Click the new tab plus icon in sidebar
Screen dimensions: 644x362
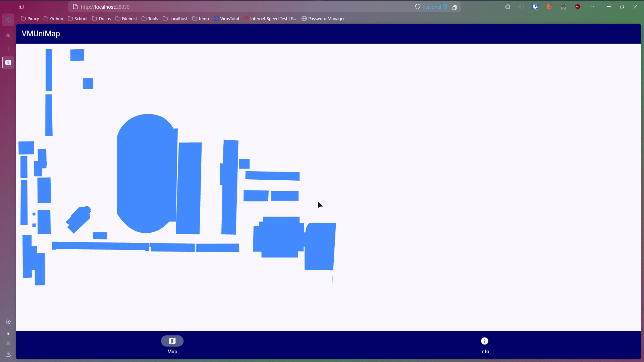coord(8,49)
